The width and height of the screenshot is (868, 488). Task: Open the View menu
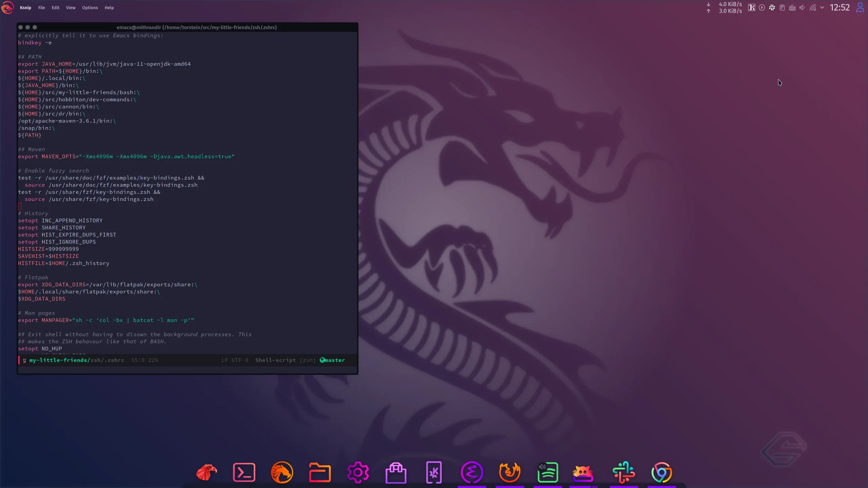point(71,7)
